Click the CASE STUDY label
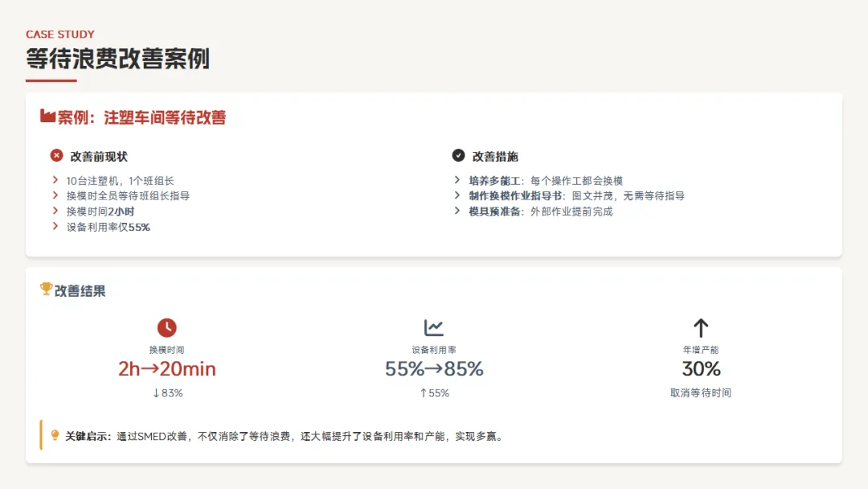Image resolution: width=868 pixels, height=489 pixels. [60, 35]
